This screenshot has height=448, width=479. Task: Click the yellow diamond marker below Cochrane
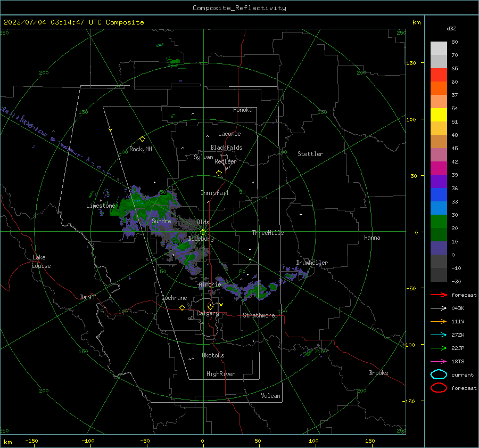point(182,307)
